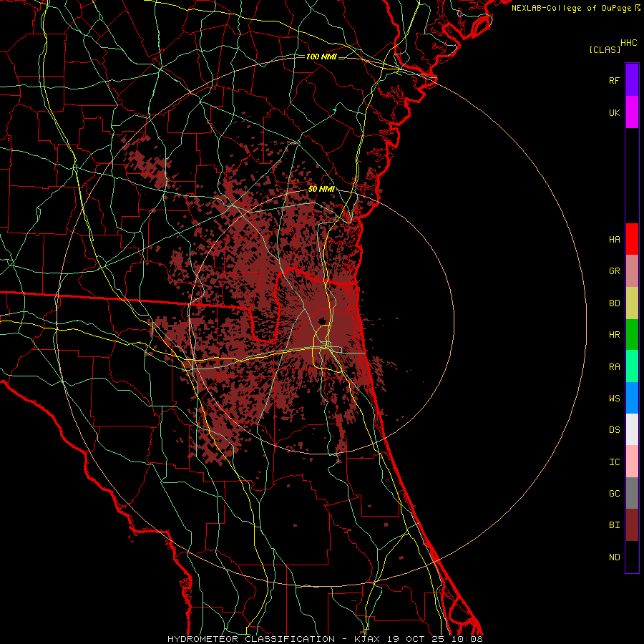Click the '[CLAS]' legend header text
The width and height of the screenshot is (644, 644).
pos(605,49)
